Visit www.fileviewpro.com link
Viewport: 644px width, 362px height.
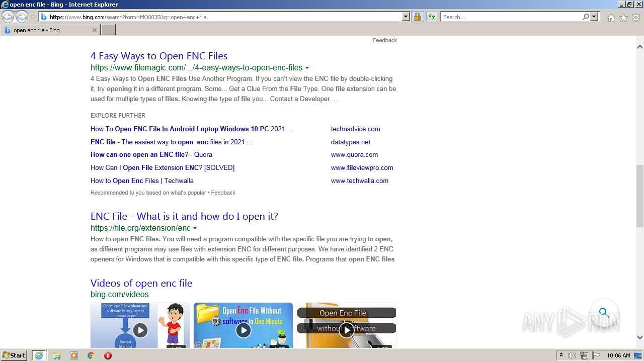point(362,168)
